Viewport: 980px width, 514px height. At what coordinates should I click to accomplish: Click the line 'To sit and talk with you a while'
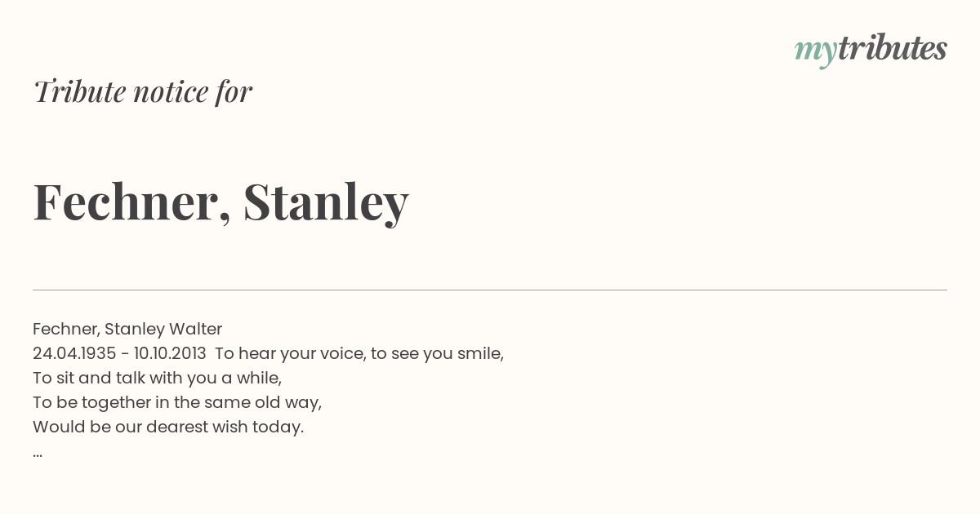coord(157,378)
